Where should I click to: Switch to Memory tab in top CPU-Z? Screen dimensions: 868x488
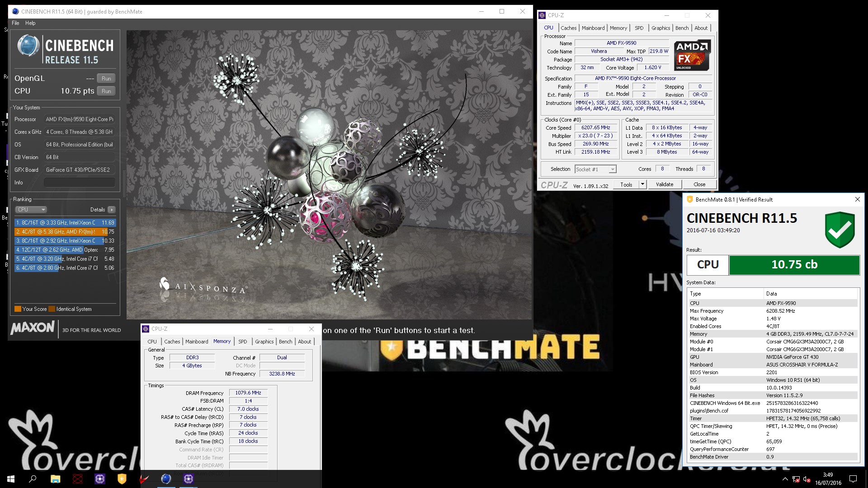pos(618,28)
